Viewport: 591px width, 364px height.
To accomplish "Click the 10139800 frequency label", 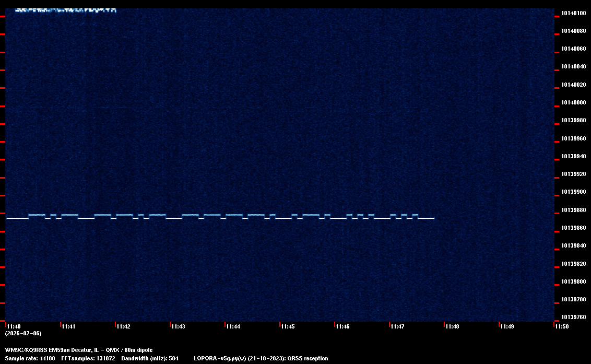I will click(x=573, y=281).
